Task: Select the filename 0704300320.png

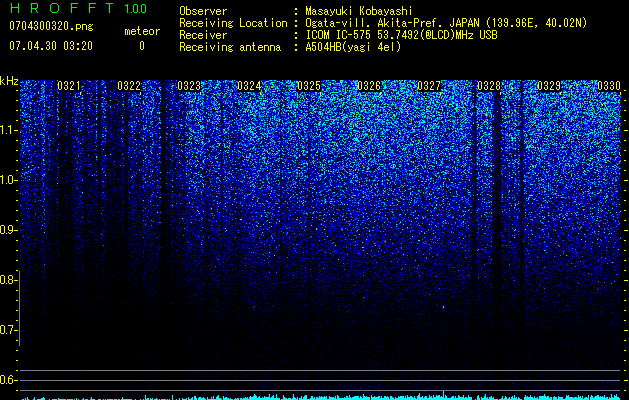Action: click(x=51, y=26)
